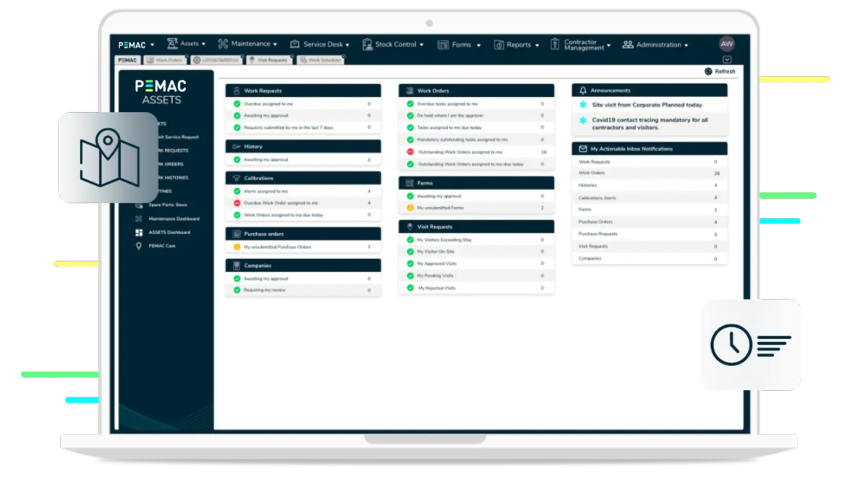The height and width of the screenshot is (481, 868).
Task: Click the chevron box below the AW avatar
Action: click(727, 60)
